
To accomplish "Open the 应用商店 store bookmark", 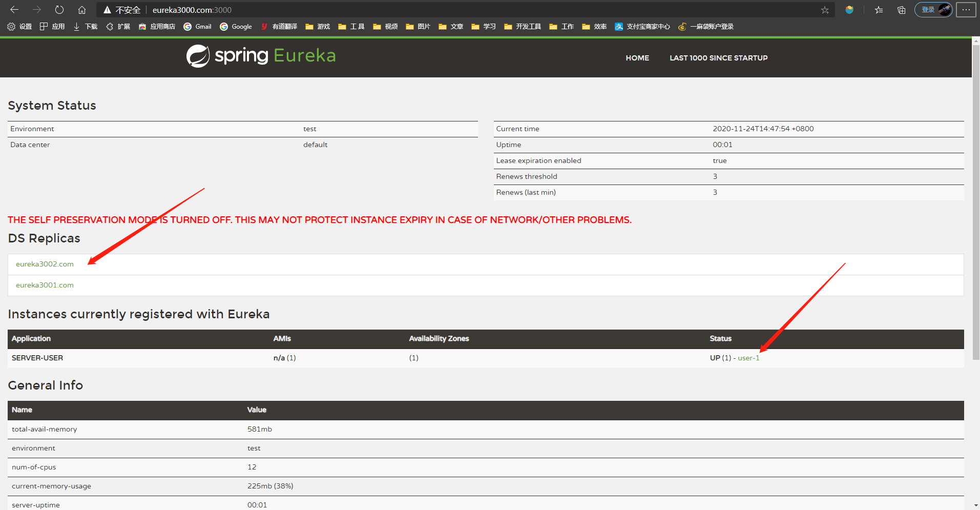I will click(x=157, y=27).
